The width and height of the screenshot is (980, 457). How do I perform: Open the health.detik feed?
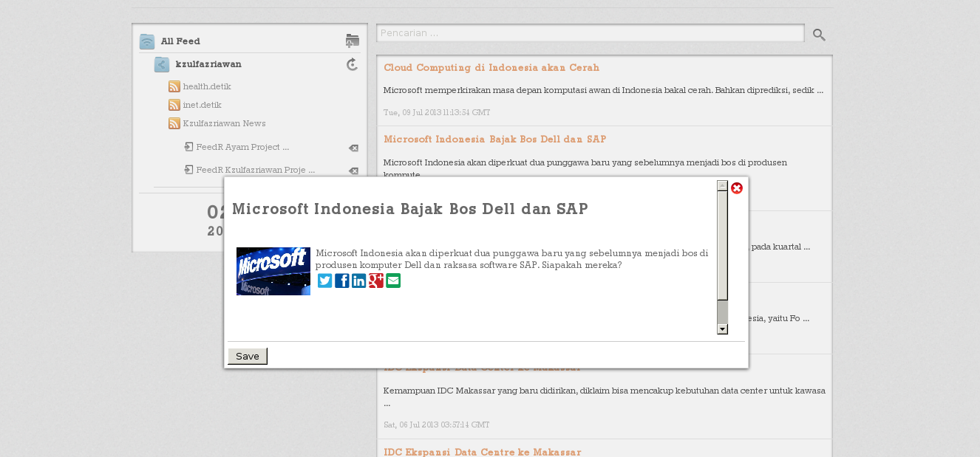207,86
